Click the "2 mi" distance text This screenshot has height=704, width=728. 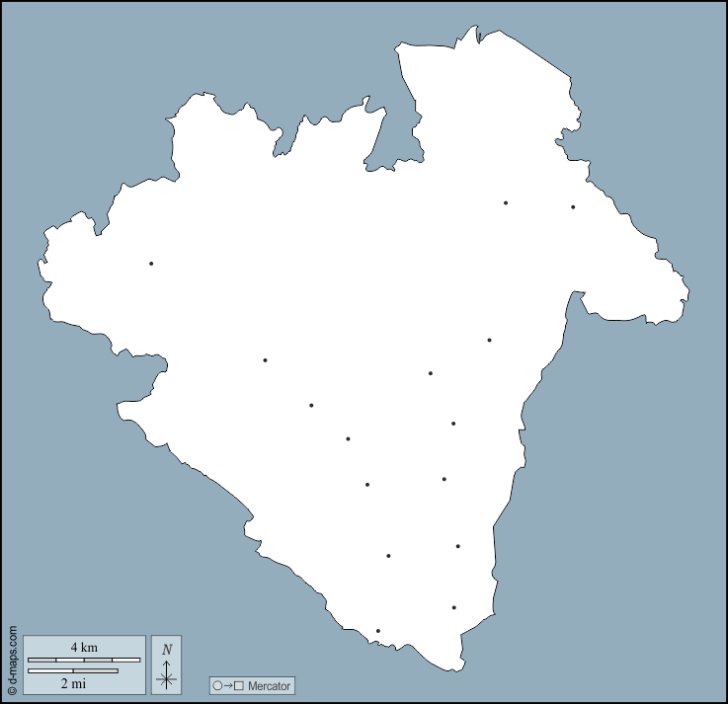click(72, 683)
